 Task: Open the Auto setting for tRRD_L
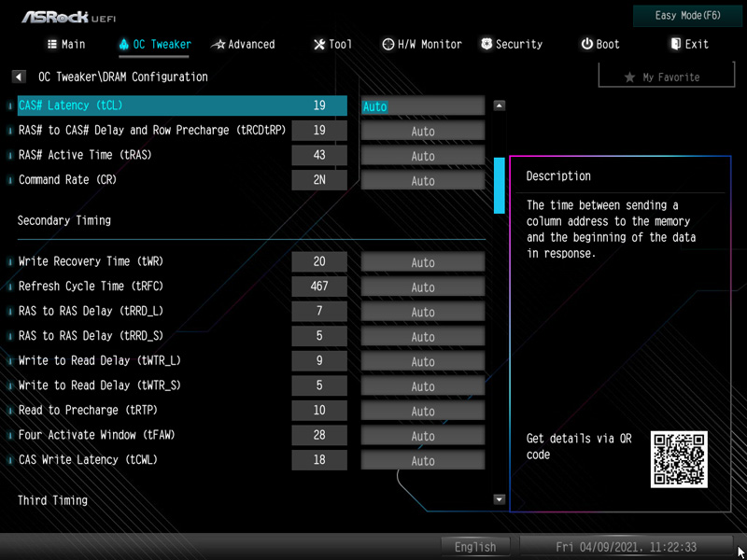click(x=423, y=312)
